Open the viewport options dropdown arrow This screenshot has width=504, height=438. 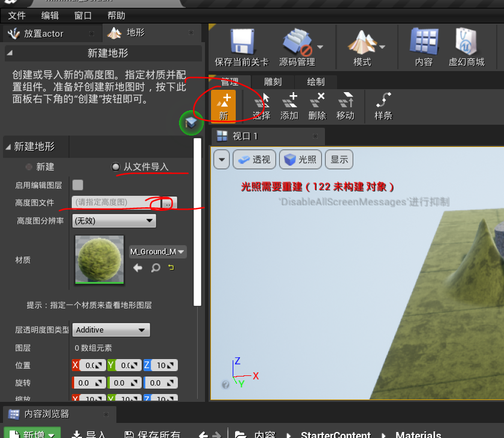(x=221, y=159)
